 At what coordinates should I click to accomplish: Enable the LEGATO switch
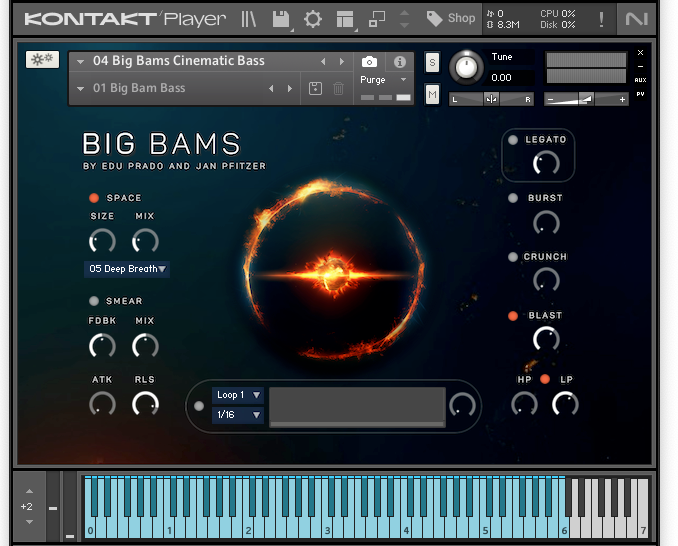(x=513, y=140)
